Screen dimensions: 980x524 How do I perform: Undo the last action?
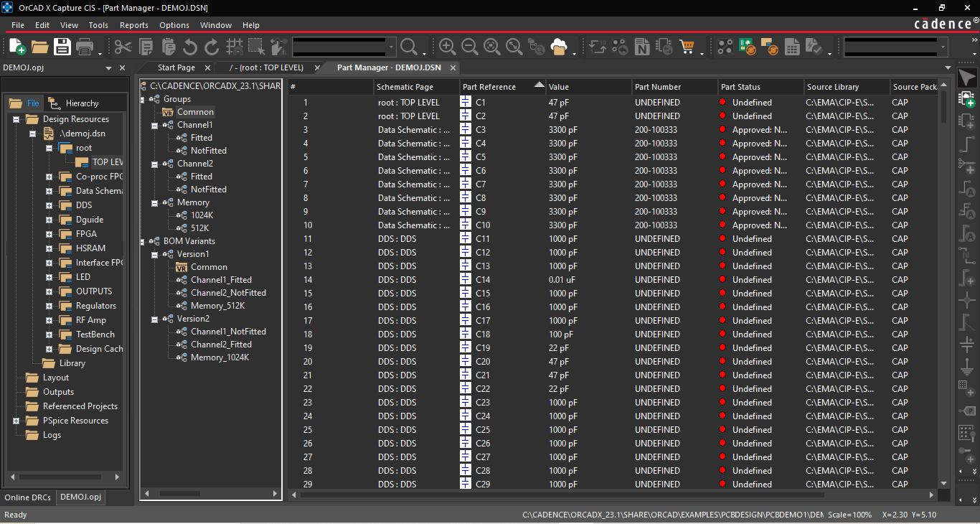(190, 47)
